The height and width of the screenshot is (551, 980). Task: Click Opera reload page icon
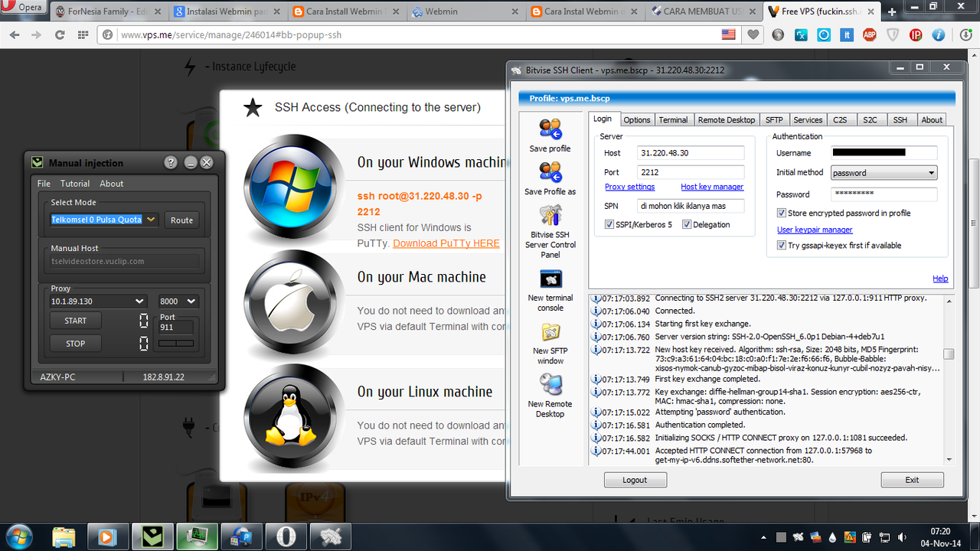59,34
